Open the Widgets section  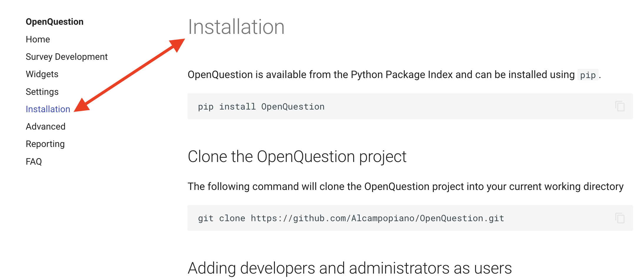[x=42, y=74]
